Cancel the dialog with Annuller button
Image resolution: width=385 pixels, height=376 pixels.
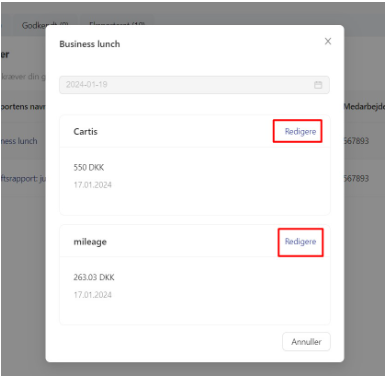click(x=306, y=342)
